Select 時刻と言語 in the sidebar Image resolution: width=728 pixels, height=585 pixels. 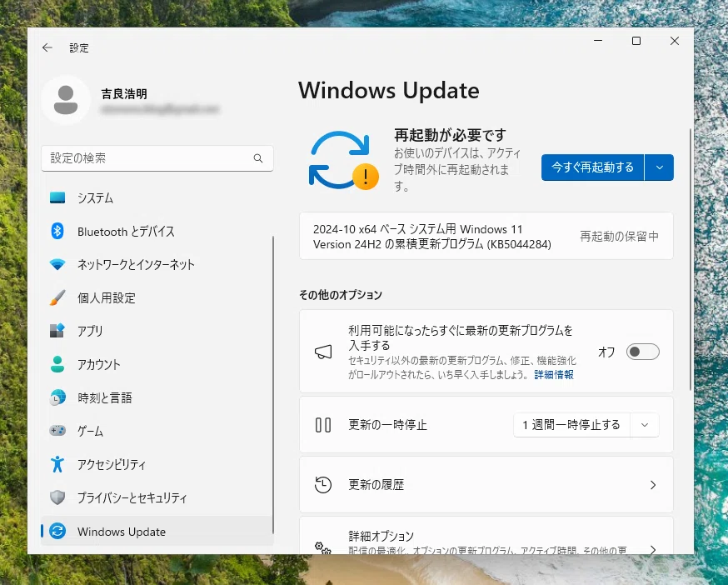pyautogui.click(x=157, y=397)
